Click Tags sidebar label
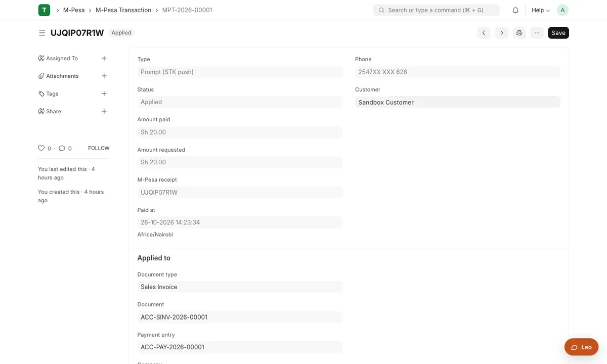Viewport: 607px width, 364px height. (52, 94)
